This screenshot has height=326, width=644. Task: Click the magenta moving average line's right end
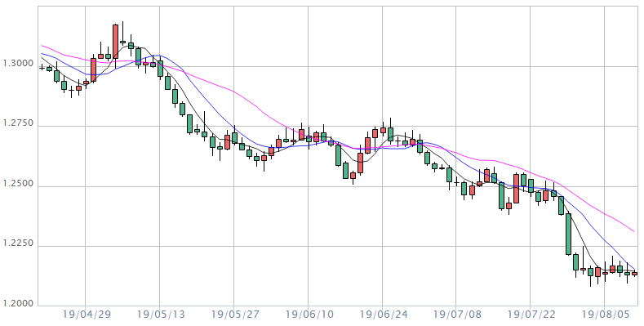point(633,231)
